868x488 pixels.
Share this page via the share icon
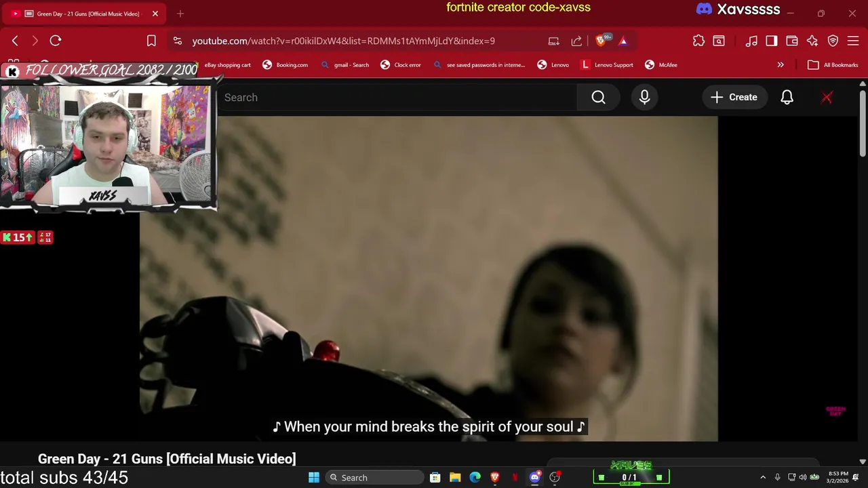pos(576,41)
